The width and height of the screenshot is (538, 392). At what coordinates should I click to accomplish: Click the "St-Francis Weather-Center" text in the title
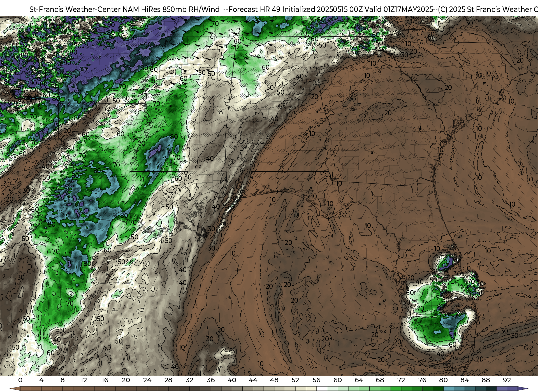[75, 10]
